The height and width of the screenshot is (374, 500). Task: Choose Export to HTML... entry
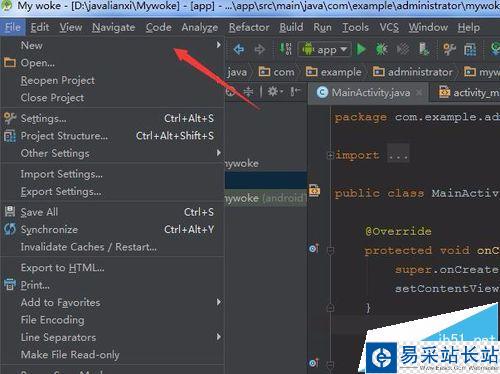click(112, 268)
